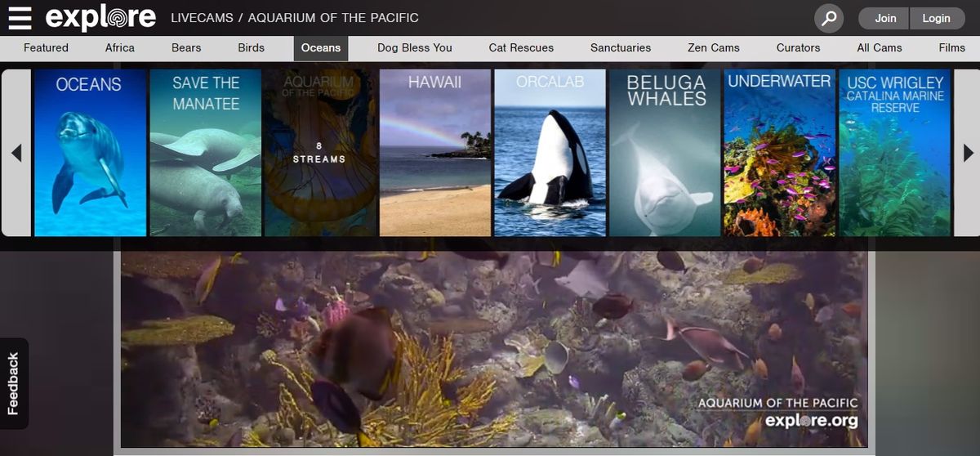Screen dimensions: 980x456
Task: Advance carousel with right arrow
Action: pos(968,153)
